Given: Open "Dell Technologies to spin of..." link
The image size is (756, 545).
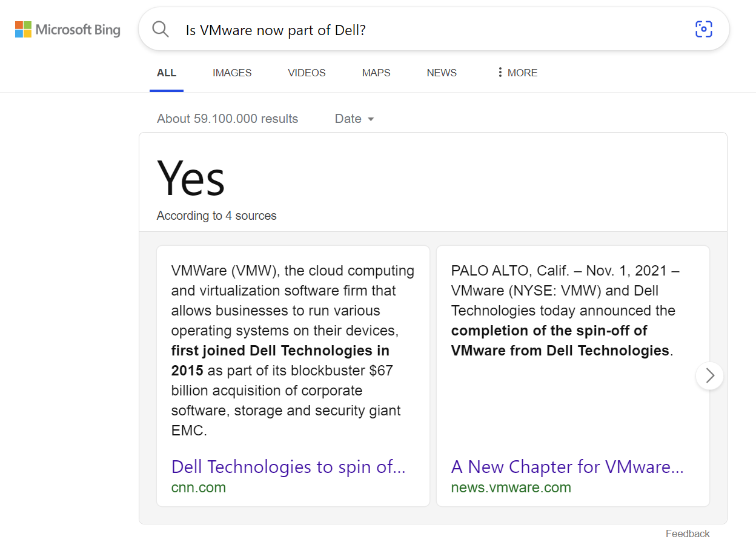Looking at the screenshot, I should 288,467.
